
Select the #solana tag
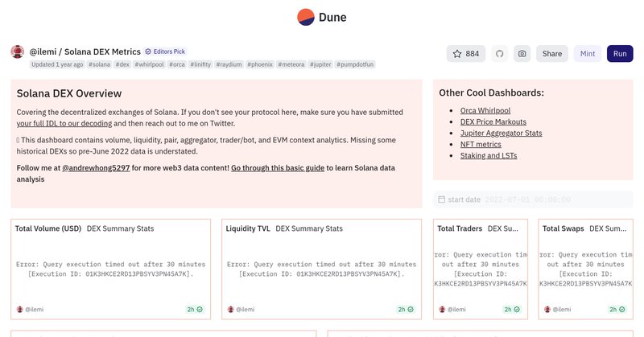[99, 64]
